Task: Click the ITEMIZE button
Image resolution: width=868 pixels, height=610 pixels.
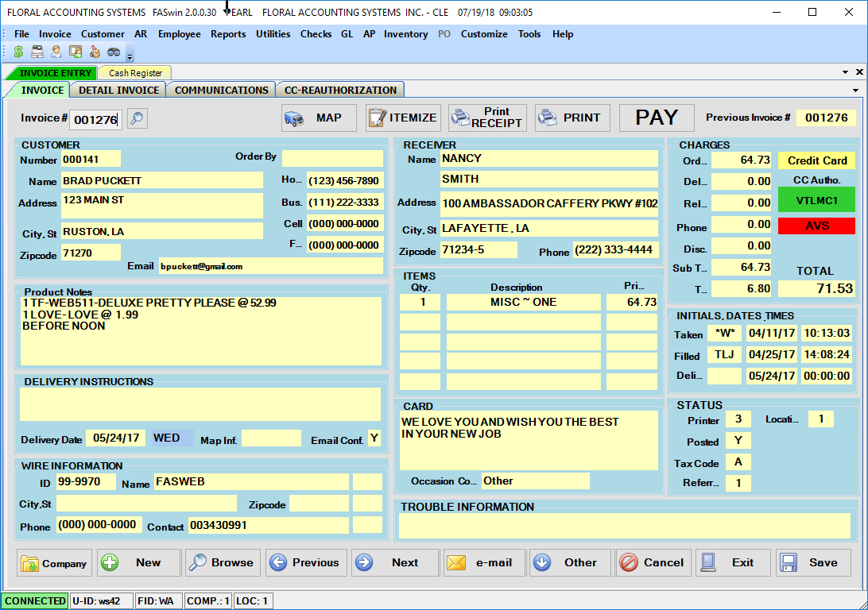Action: pos(403,118)
